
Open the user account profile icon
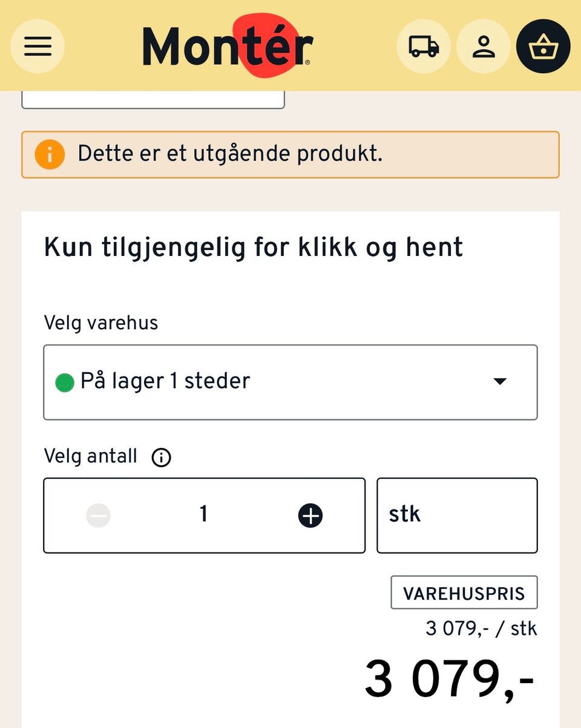click(484, 47)
